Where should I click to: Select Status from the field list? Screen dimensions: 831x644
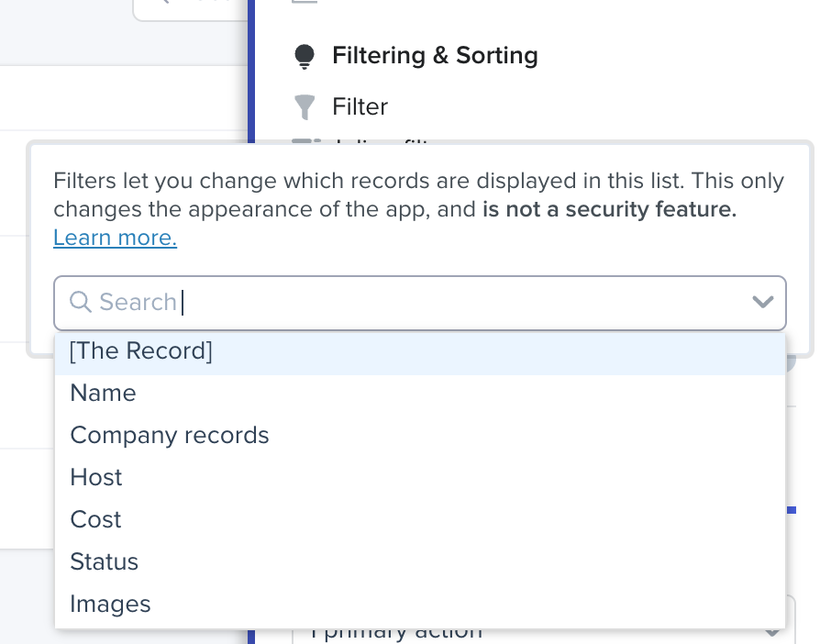tap(104, 562)
